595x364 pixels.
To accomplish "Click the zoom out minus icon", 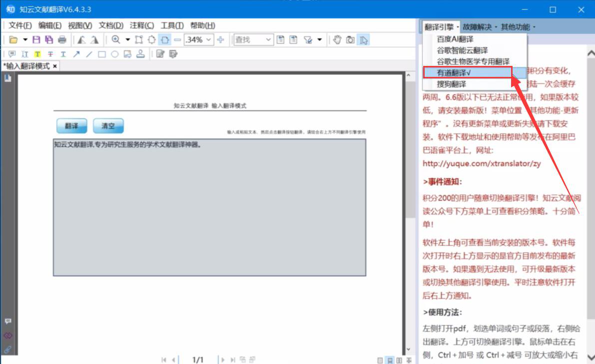I will (x=177, y=40).
